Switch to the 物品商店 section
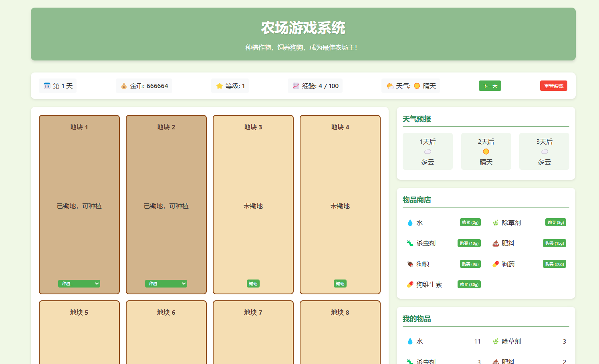Image resolution: width=599 pixels, height=364 pixels. tap(416, 199)
